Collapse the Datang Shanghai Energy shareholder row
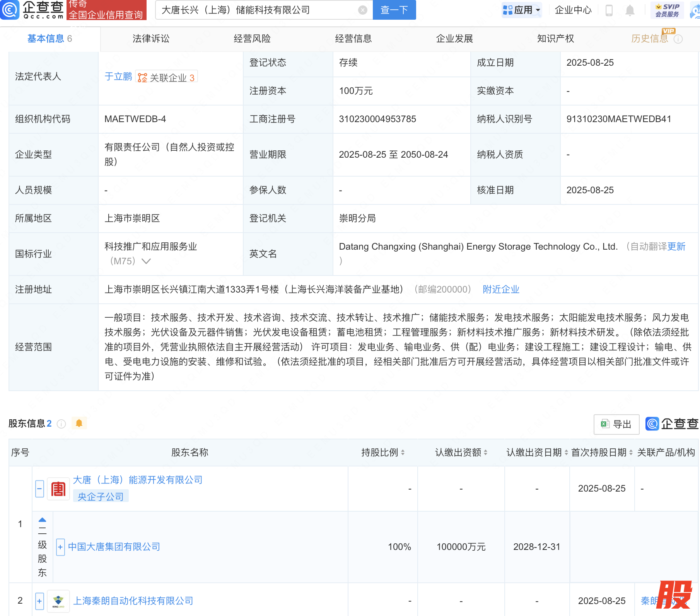 [39, 489]
